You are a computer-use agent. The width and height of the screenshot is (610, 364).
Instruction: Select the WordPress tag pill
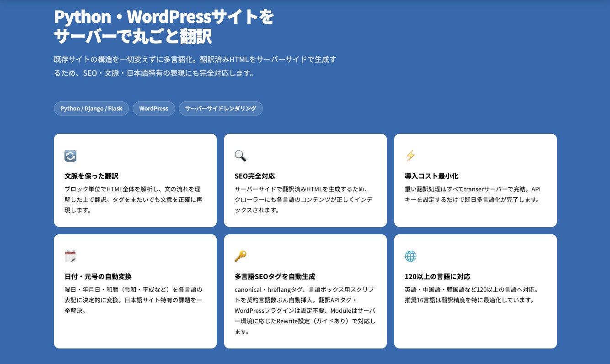[154, 109]
